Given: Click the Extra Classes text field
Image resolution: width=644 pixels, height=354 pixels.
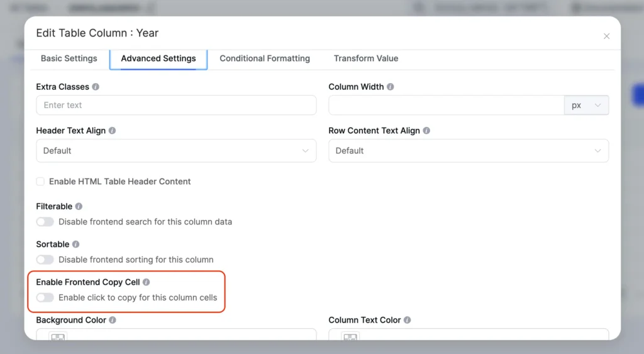Looking at the screenshot, I should tap(176, 105).
